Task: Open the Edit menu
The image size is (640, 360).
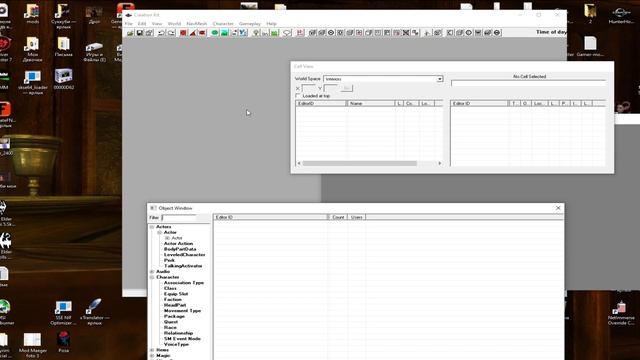Action: 142,24
